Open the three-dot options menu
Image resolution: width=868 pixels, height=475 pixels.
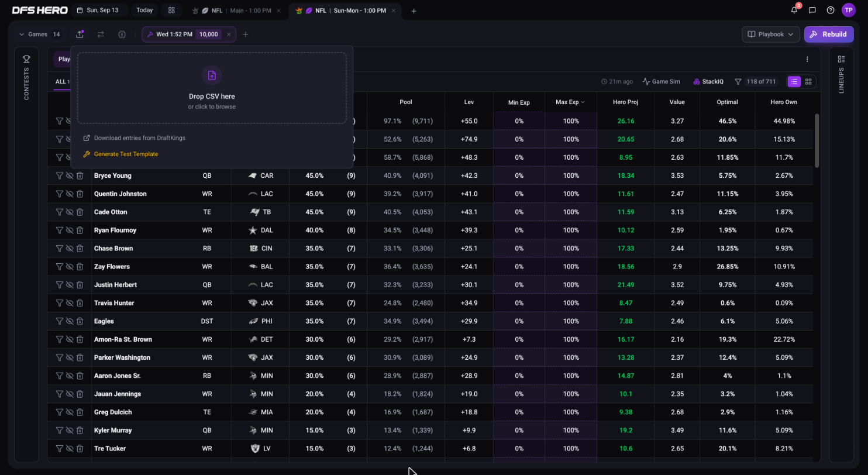click(x=807, y=59)
